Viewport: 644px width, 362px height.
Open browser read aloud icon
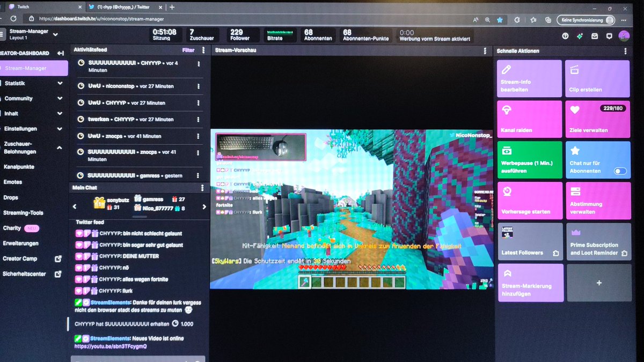pos(475,19)
